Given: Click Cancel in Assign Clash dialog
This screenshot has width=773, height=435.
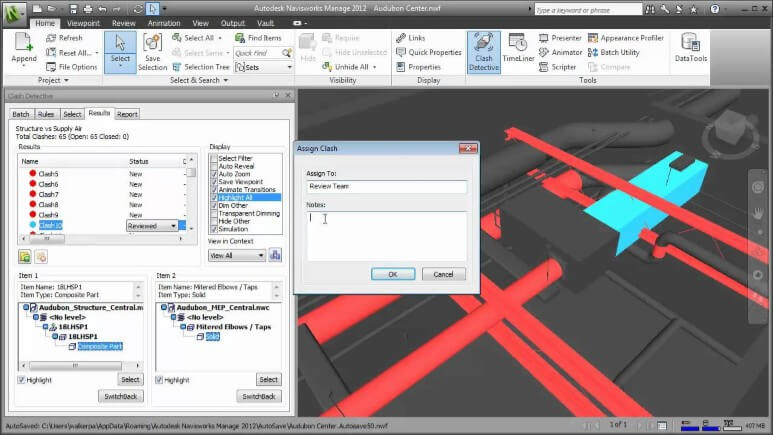Looking at the screenshot, I should pos(443,274).
